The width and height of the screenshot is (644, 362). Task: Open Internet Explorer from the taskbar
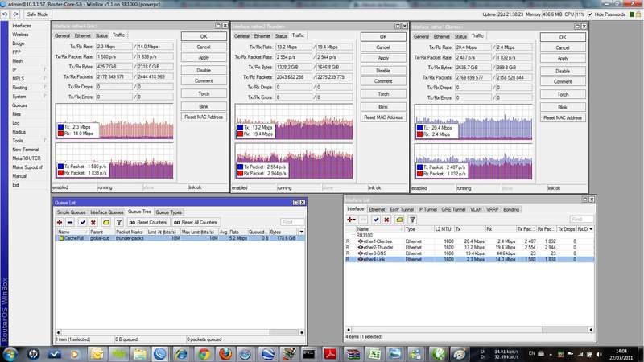coord(181,354)
